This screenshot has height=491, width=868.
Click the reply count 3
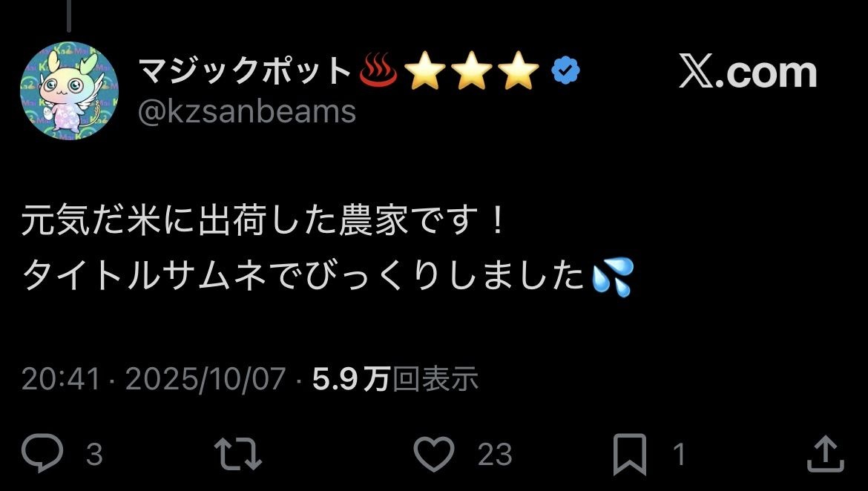coord(94,455)
